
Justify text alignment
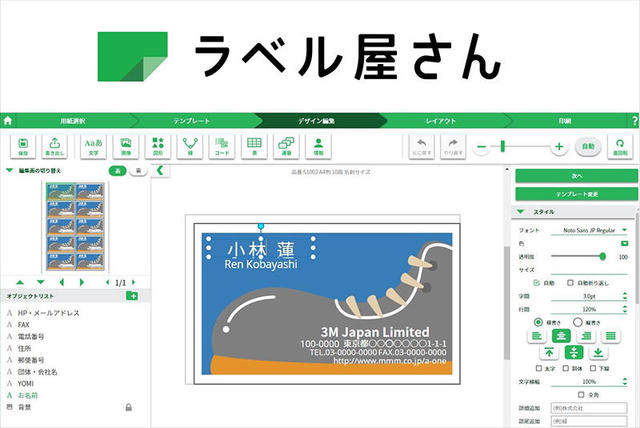611,336
